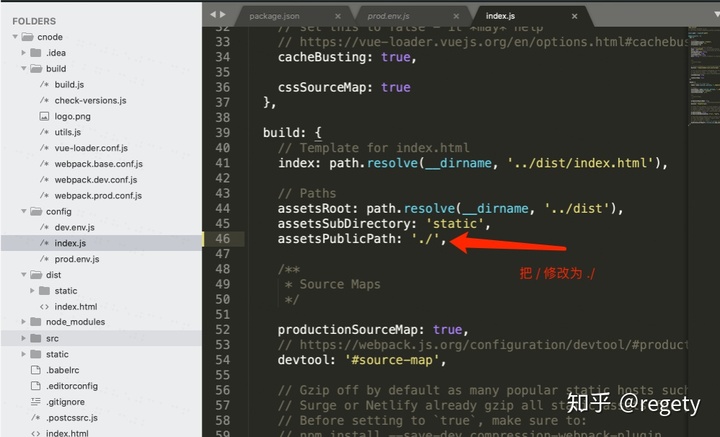Go to next tab with right arrow

(223, 15)
